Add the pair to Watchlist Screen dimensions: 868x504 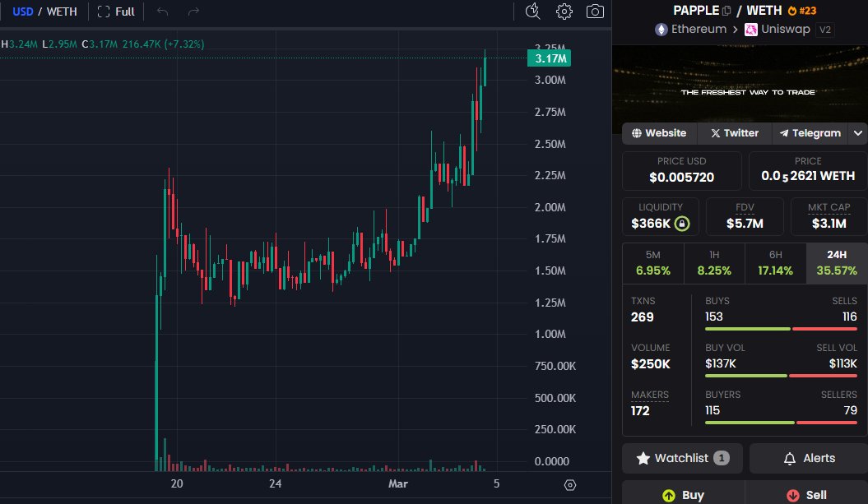point(683,458)
